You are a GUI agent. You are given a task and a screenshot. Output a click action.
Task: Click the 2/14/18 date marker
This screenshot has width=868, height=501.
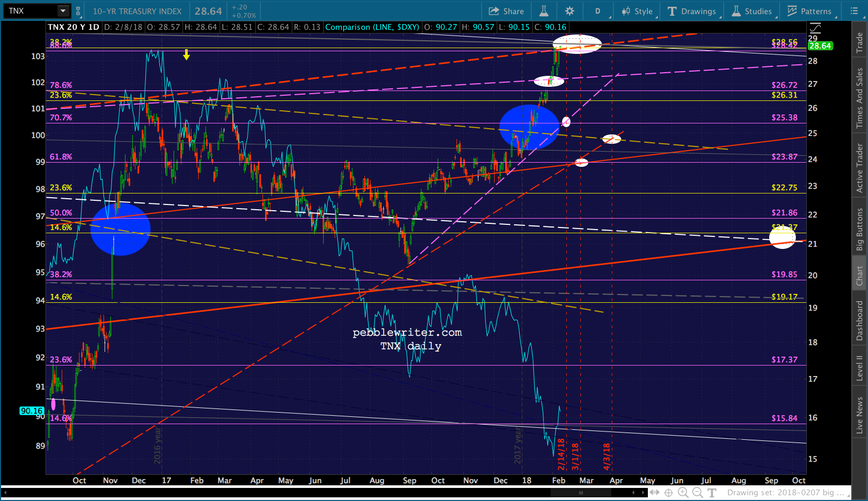point(561,454)
